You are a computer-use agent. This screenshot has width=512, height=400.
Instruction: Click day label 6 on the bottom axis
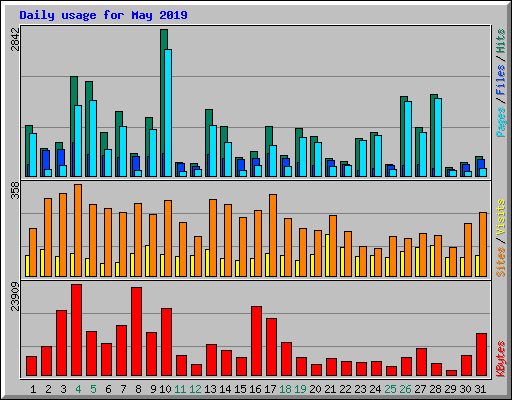[108, 389]
